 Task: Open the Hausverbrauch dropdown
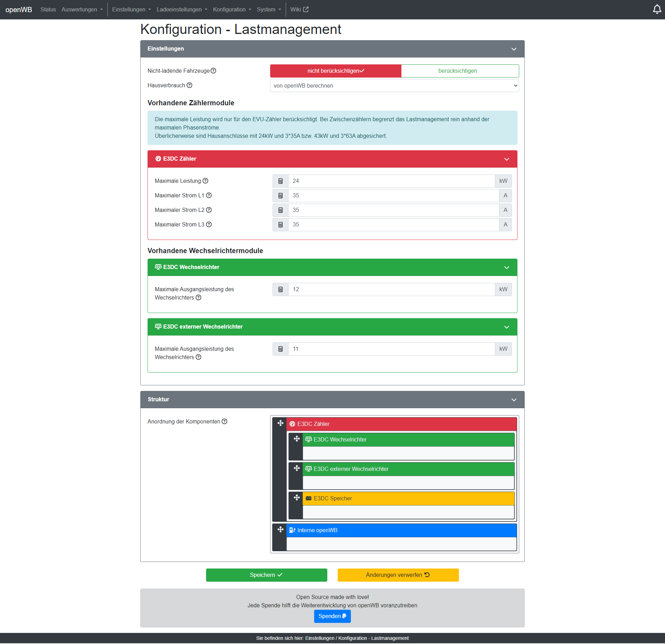pos(394,86)
